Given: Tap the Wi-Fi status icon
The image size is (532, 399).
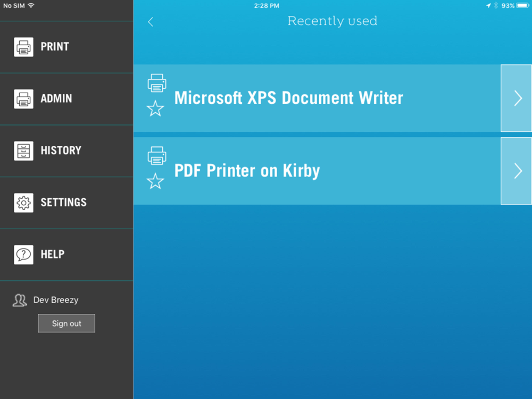Looking at the screenshot, I should click(x=31, y=5).
